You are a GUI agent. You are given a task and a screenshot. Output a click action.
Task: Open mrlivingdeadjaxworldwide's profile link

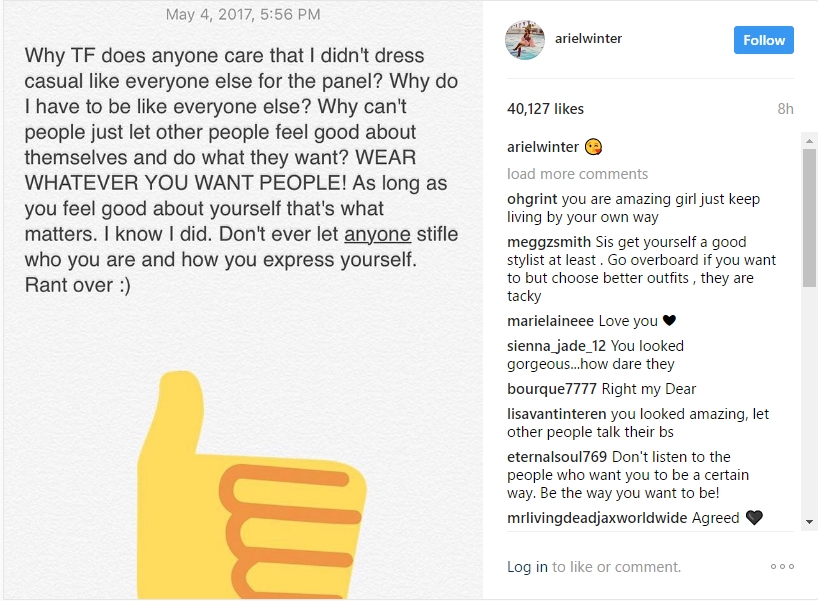pos(597,518)
